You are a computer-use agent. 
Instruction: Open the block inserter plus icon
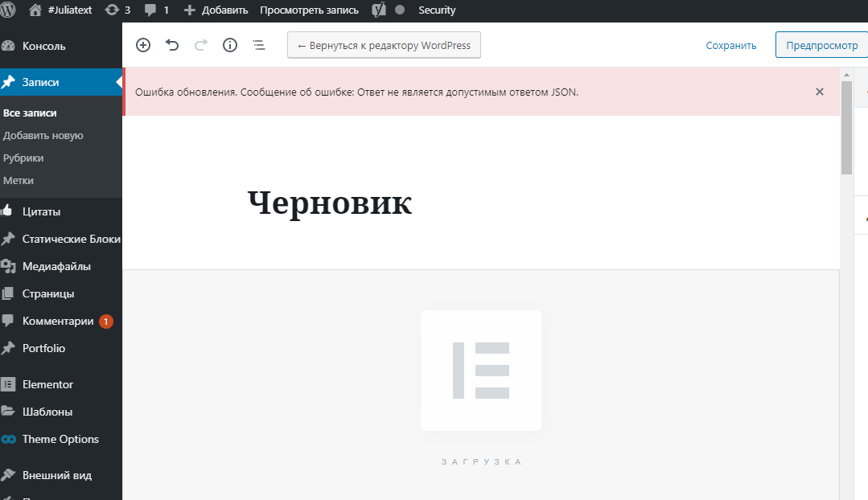tap(142, 45)
